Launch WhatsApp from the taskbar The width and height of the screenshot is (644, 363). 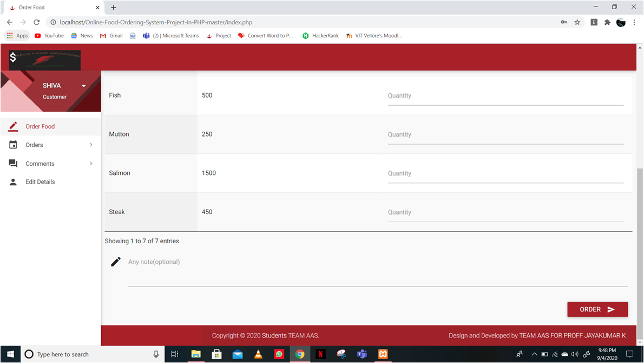[279, 354]
